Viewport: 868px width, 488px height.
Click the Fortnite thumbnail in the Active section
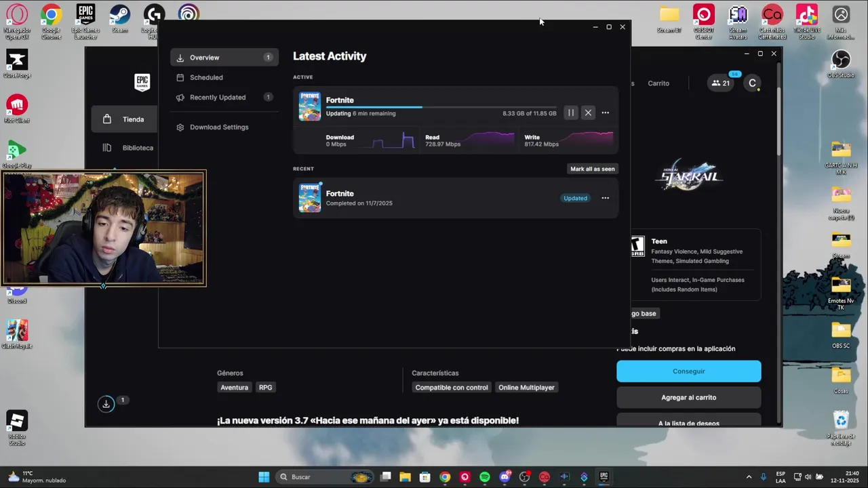pyautogui.click(x=309, y=106)
